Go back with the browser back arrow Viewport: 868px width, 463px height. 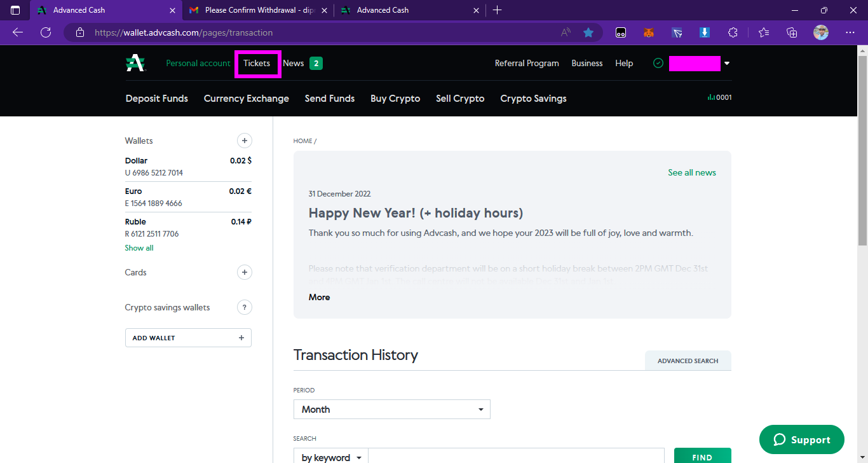[x=18, y=32]
